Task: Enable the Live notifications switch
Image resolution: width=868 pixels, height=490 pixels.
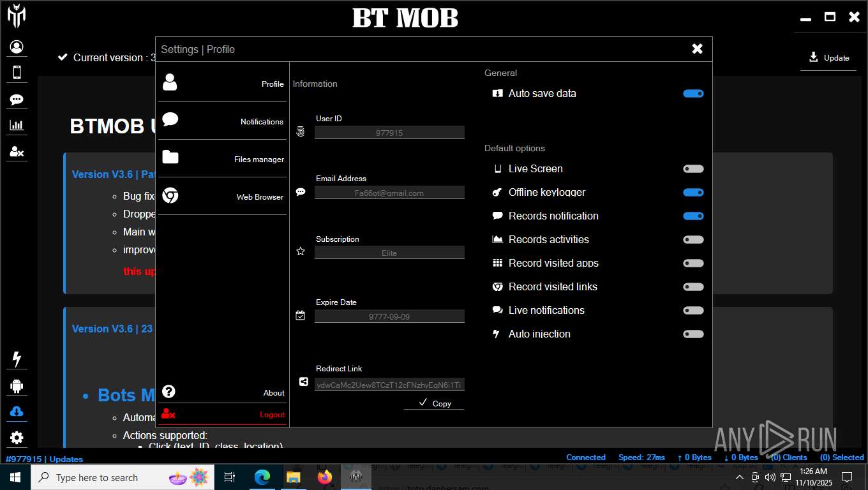Action: (693, 310)
